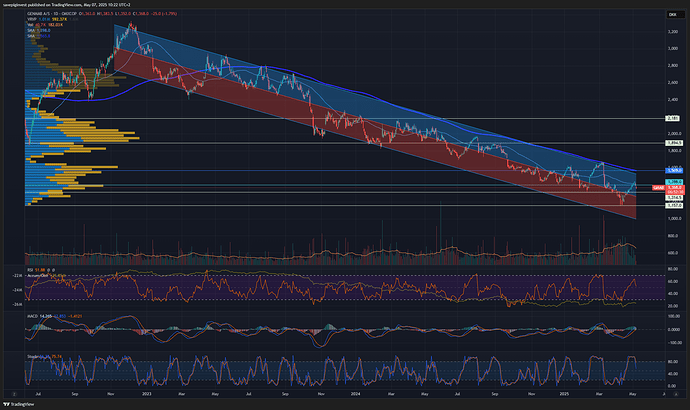Click the 2023 label on time axis

pyautogui.click(x=147, y=394)
